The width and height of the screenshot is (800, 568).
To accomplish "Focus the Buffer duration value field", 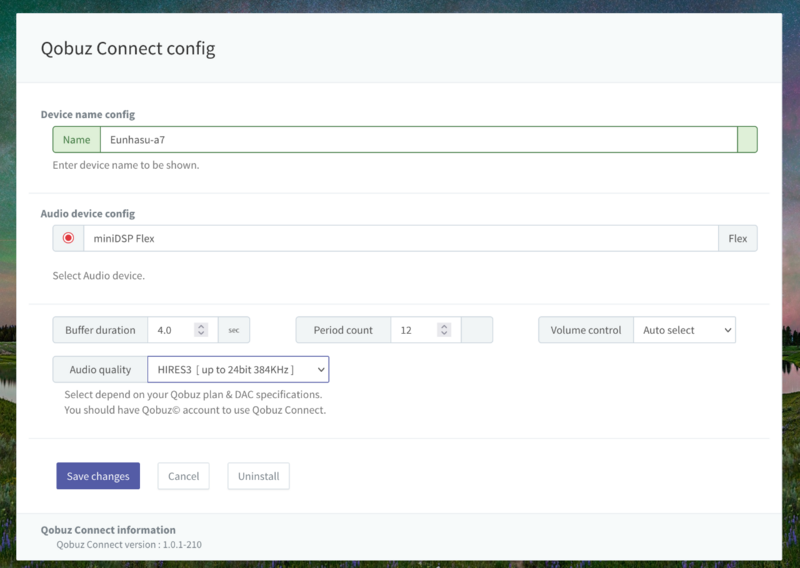I will [172, 330].
